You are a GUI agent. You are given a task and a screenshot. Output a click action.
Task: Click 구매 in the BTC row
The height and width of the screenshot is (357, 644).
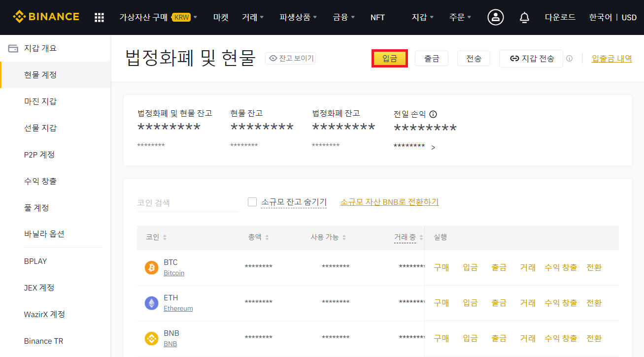click(441, 267)
